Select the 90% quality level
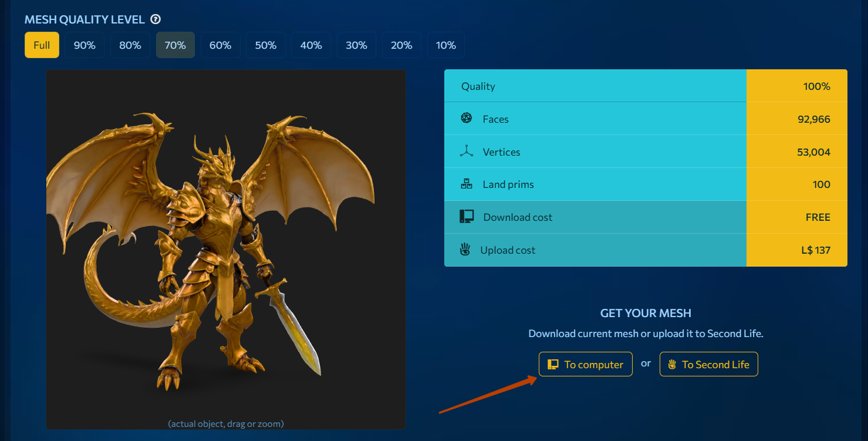The width and height of the screenshot is (868, 441). click(x=85, y=45)
